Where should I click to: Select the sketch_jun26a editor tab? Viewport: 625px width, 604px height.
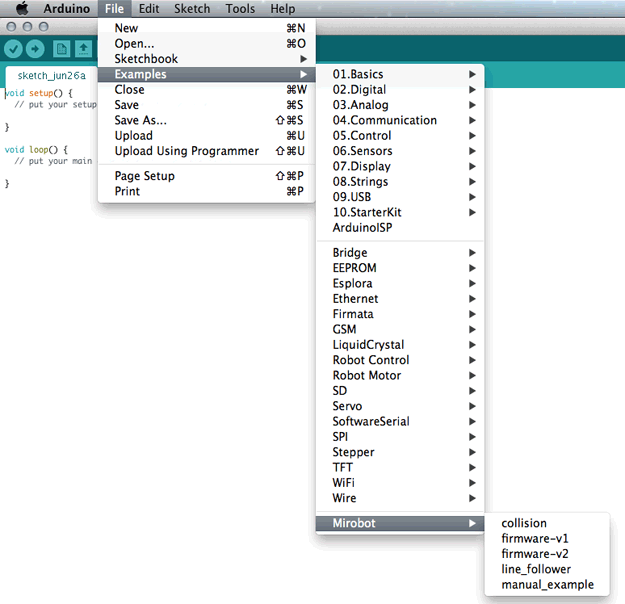click(x=51, y=76)
